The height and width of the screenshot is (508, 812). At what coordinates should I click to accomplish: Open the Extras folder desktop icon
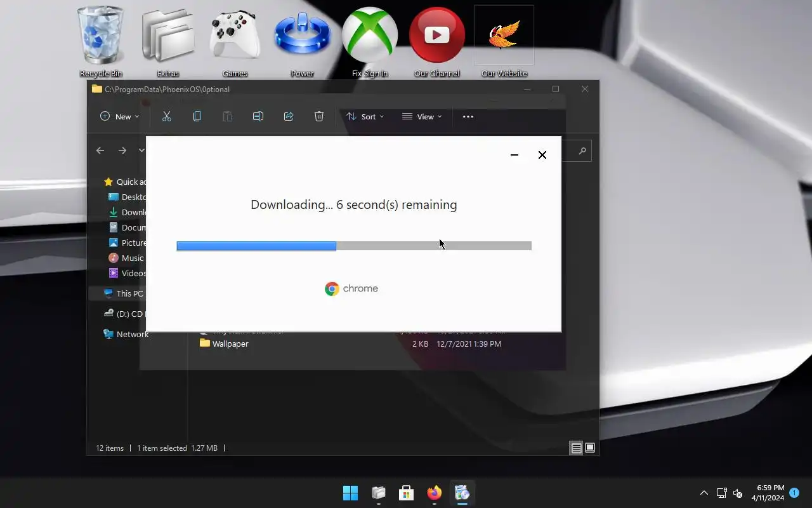tap(168, 41)
